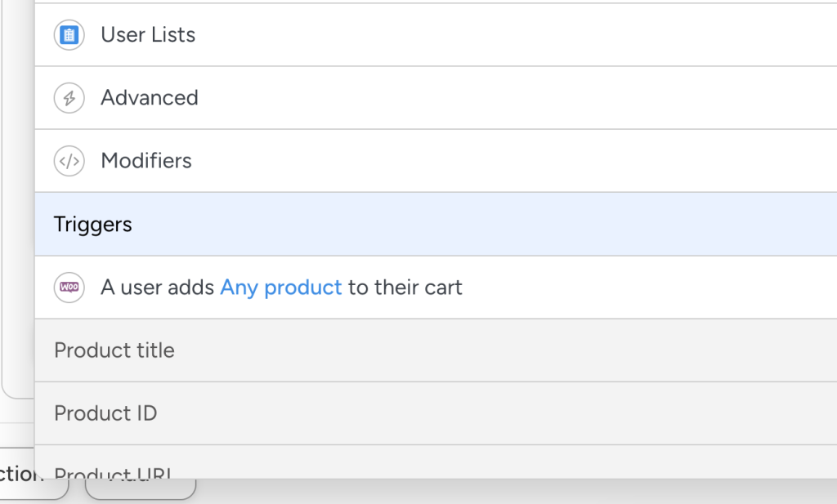The image size is (837, 504).
Task: Click the User Lists clipboard icon
Action: [x=69, y=35]
